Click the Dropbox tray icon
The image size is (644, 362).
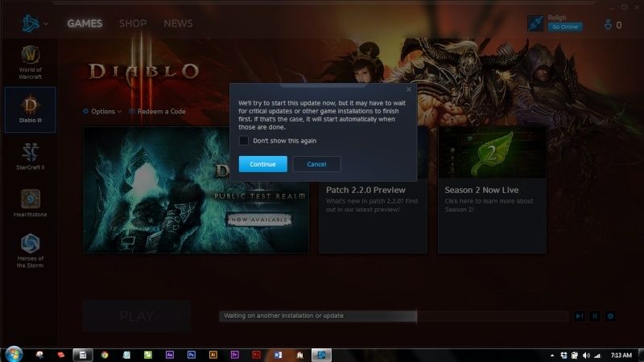point(563,356)
